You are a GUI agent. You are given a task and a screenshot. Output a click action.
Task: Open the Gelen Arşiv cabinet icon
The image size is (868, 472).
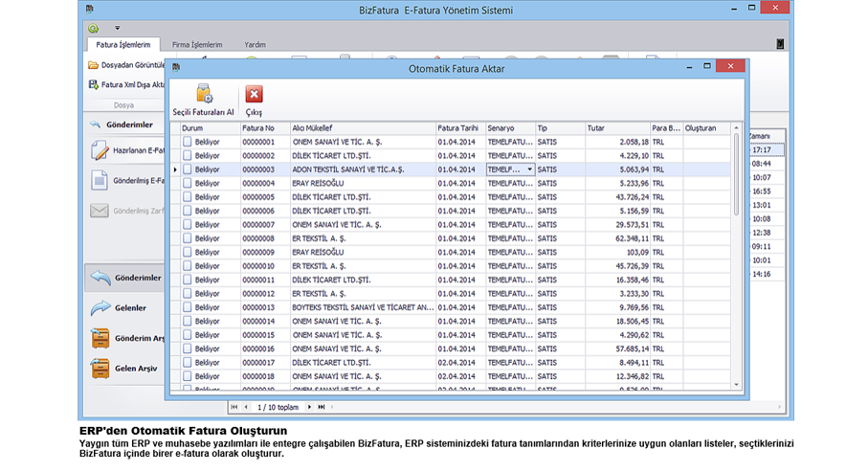tap(100, 368)
